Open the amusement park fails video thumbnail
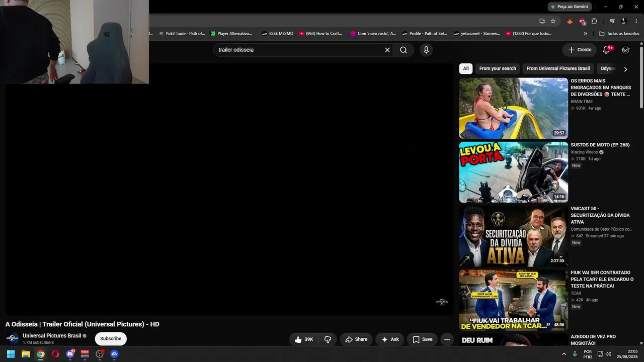 pyautogui.click(x=514, y=108)
